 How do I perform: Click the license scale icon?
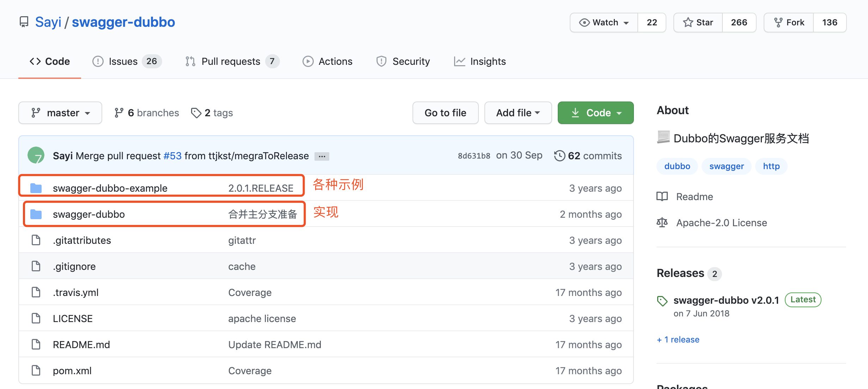[662, 223]
